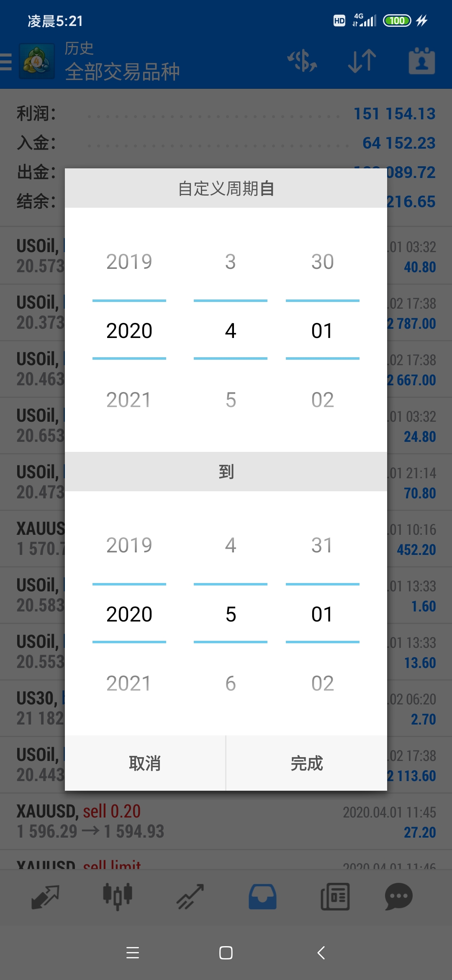Open the News tab icon
The width and height of the screenshot is (452, 980).
[x=335, y=897]
